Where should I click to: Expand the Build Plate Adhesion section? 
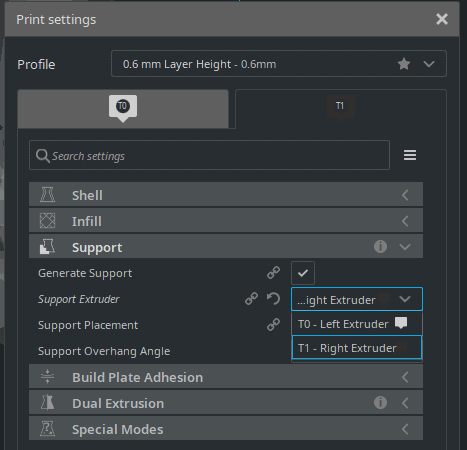226,377
